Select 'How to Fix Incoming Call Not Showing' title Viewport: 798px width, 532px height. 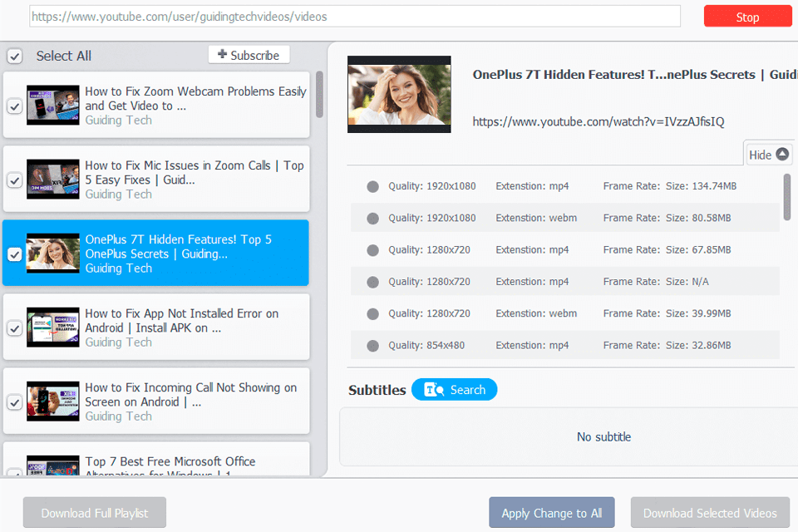pyautogui.click(x=191, y=395)
